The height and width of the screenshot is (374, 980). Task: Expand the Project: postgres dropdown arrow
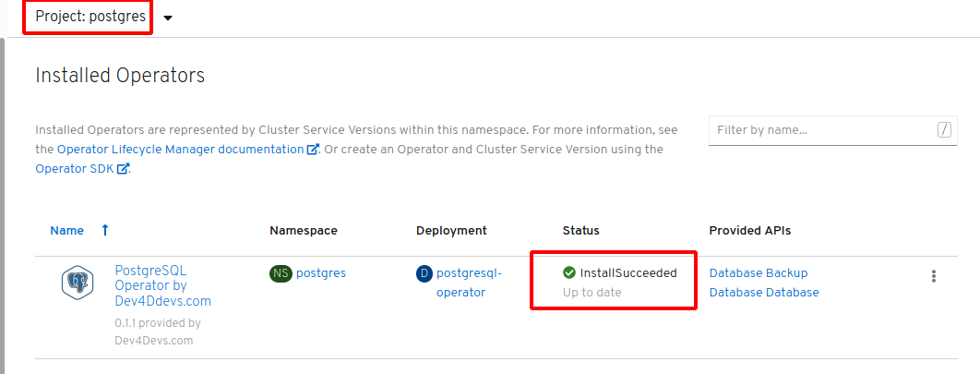click(168, 18)
